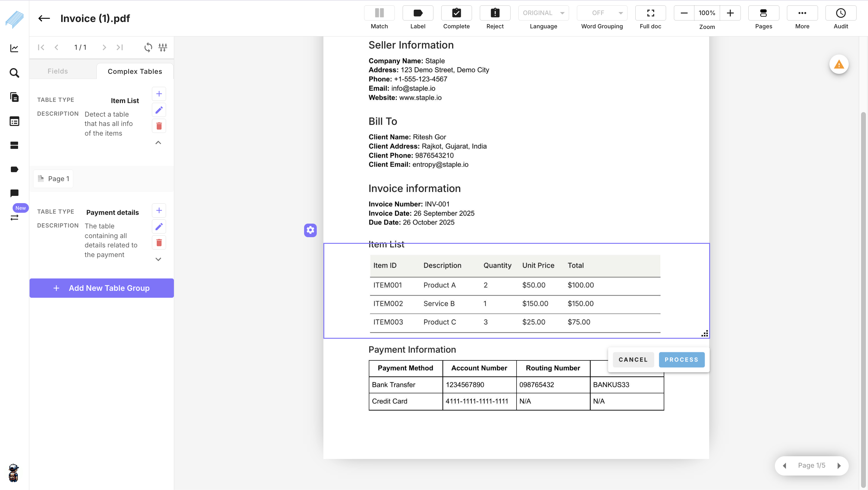This screenshot has width=868, height=490.
Task: Increase zoom with the plus button
Action: pyautogui.click(x=730, y=13)
